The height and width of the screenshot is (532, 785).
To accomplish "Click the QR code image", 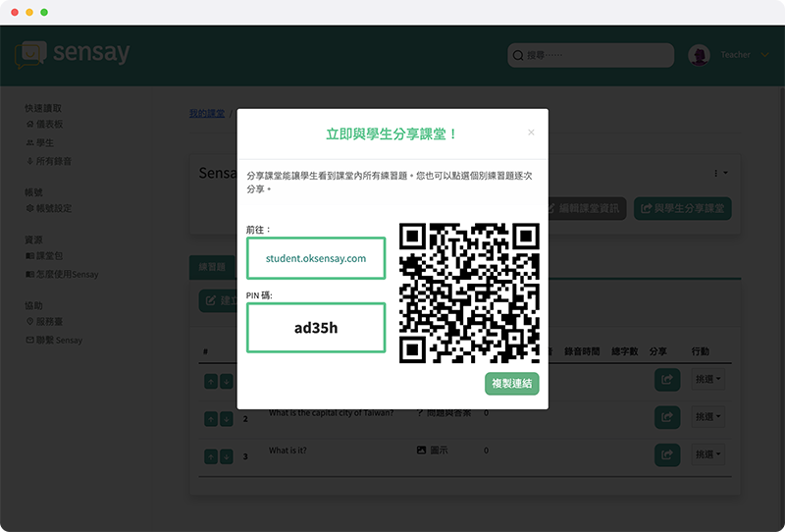I will pyautogui.click(x=470, y=293).
